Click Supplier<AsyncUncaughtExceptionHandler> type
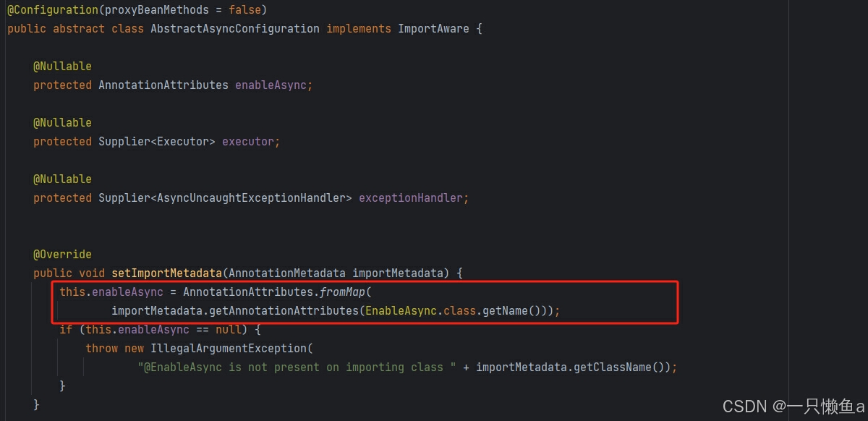The image size is (868, 421). pyautogui.click(x=225, y=198)
